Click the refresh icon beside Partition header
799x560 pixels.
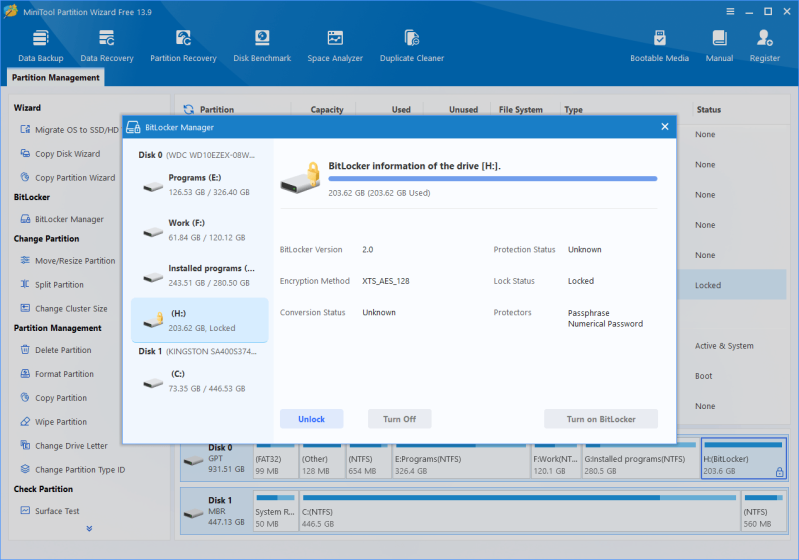coord(189,109)
